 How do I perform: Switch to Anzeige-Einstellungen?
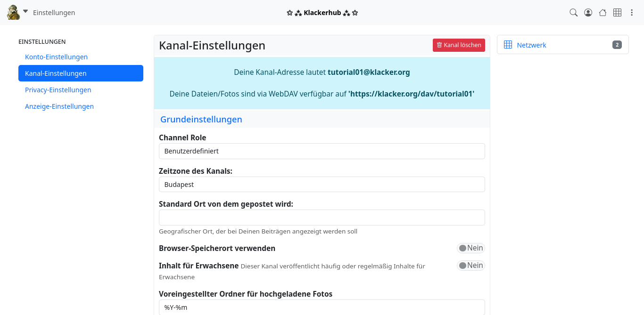click(x=59, y=106)
